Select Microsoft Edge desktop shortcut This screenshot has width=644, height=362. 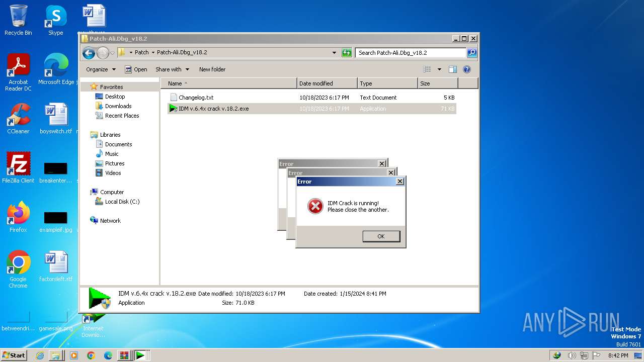56,69
